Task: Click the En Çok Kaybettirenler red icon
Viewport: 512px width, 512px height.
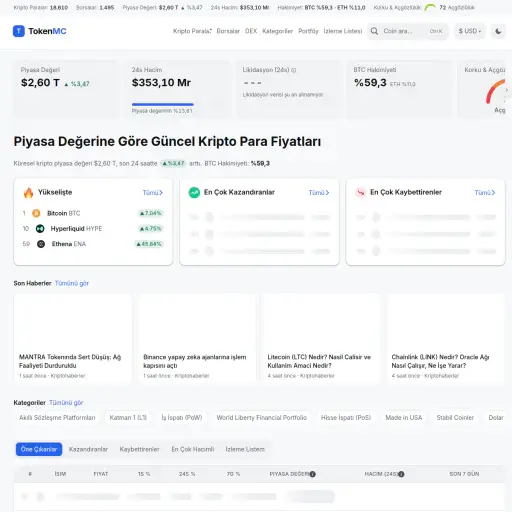Action: [x=360, y=192]
